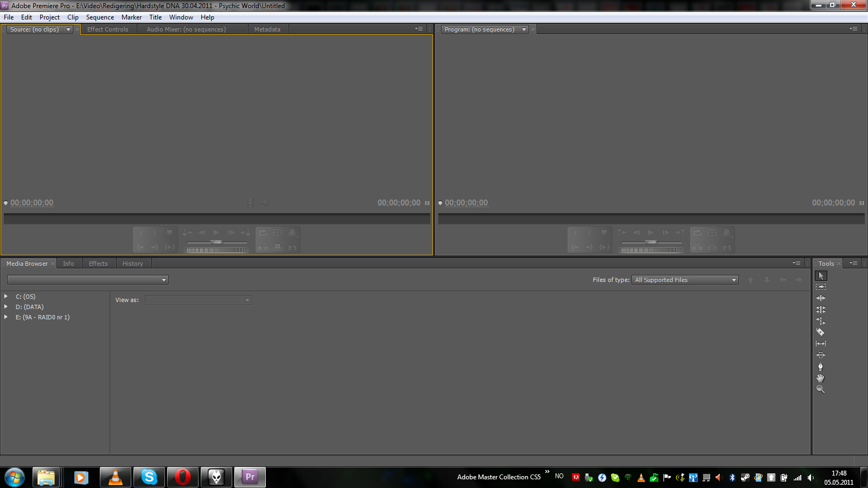The width and height of the screenshot is (868, 488).
Task: Go to In point in Source monitor
Action: tap(141, 247)
